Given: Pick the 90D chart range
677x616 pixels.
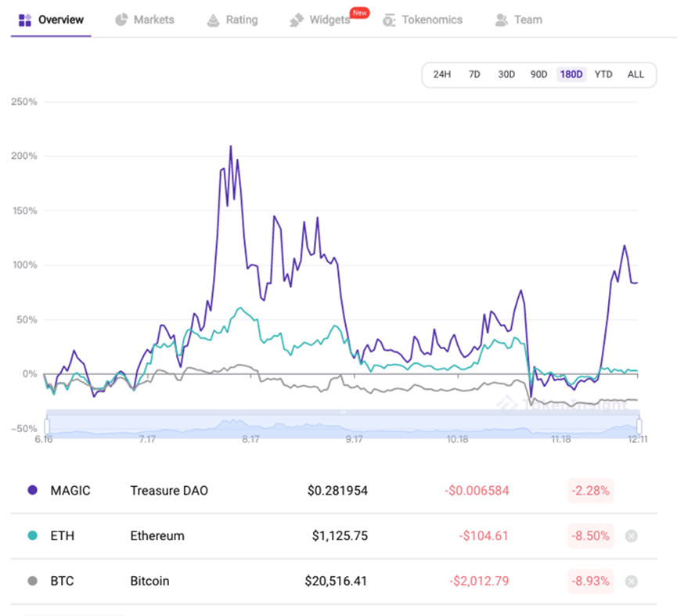Looking at the screenshot, I should tap(538, 74).
